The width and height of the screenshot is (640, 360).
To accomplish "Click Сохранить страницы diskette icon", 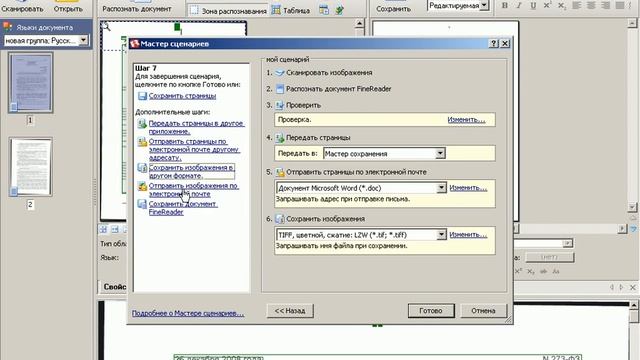I will click(x=142, y=96).
